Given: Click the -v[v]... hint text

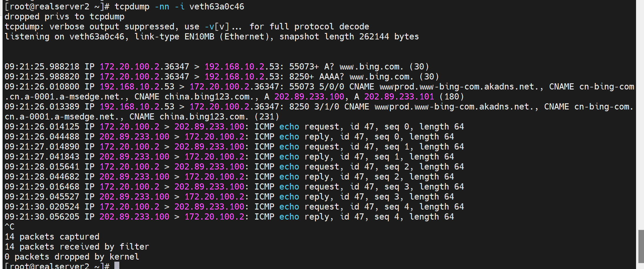Looking at the screenshot, I should 223,26.
